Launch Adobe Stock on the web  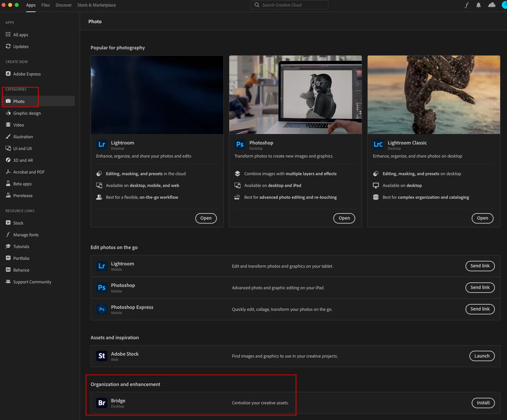pos(482,356)
